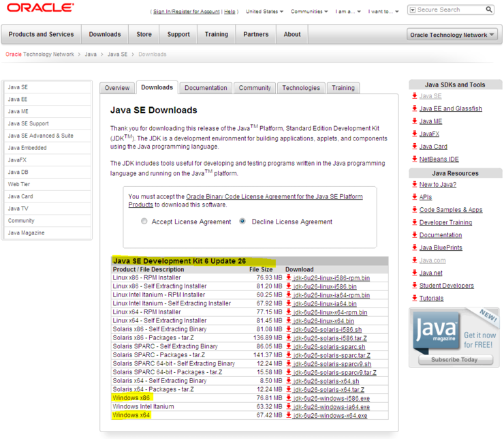Click download icon for jdk-6u26-linux-ia64-rpm.bin
The width and height of the screenshot is (504, 439).
(289, 294)
